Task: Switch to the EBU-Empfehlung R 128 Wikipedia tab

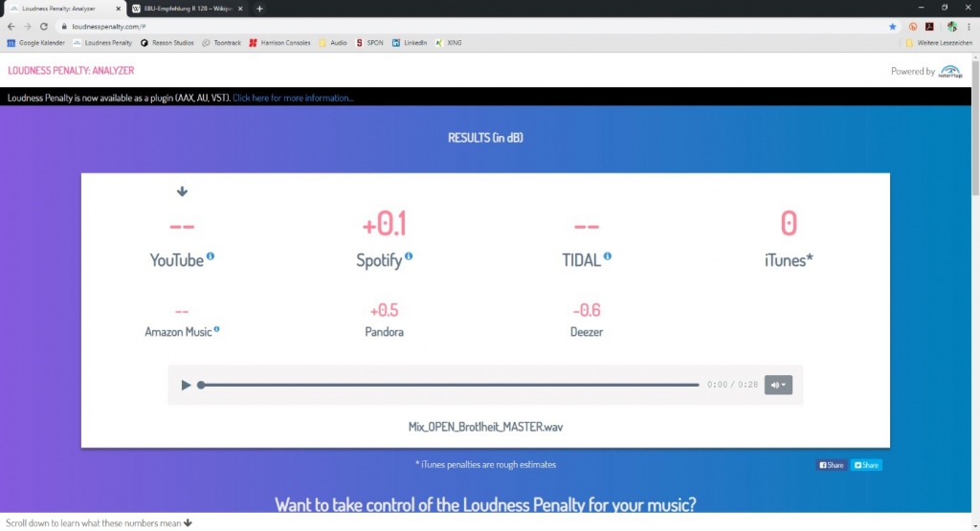Action: 187,9
